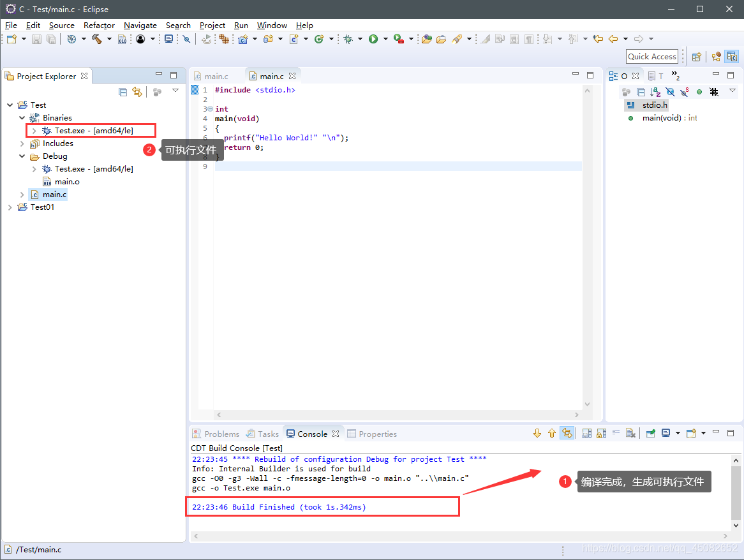Toggle Scroll Lock on console
The image size is (744, 560).
(x=601, y=434)
